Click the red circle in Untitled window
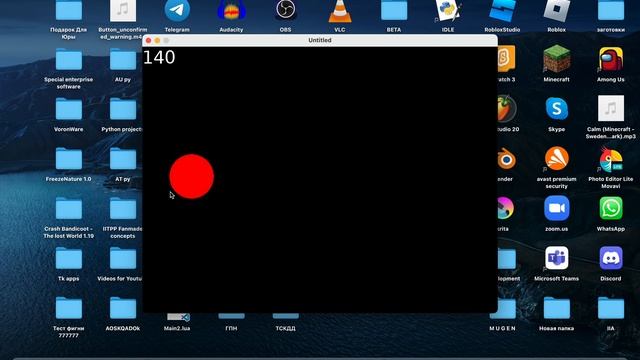 191,176
